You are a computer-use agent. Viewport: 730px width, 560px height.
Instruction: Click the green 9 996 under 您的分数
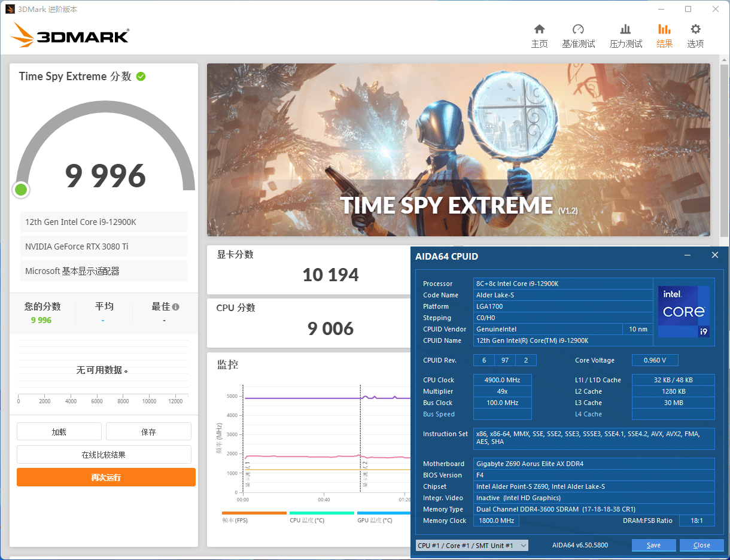click(41, 320)
